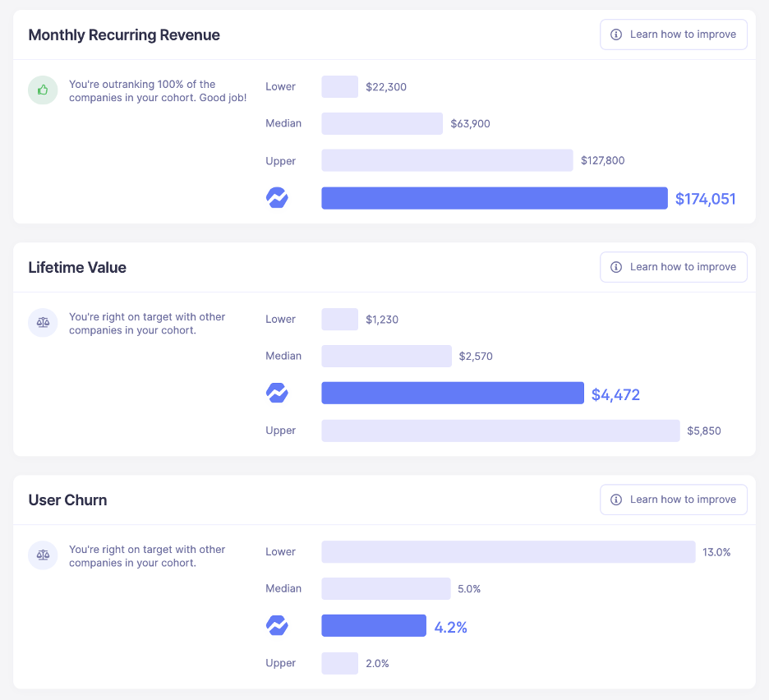Click the $5,850 Upper lifetime value bar
This screenshot has width=769, height=700.
(x=500, y=431)
